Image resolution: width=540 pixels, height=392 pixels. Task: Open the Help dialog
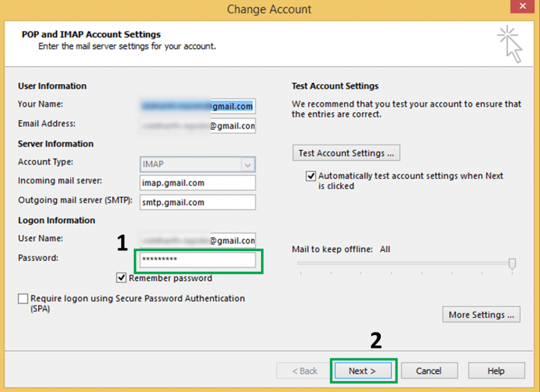pos(496,370)
